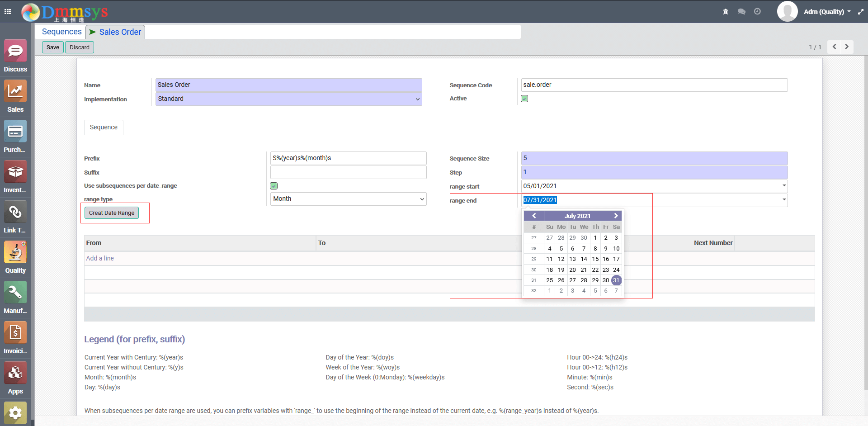Discard the changes

80,47
